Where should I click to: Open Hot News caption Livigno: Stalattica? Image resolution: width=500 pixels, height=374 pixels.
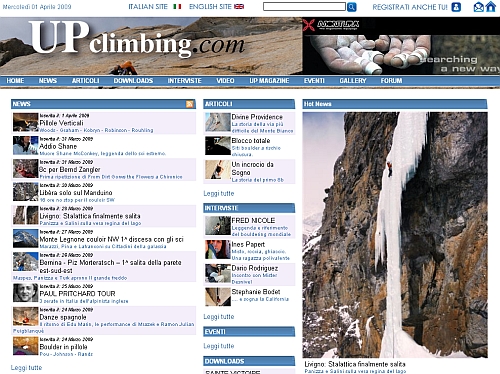pos(355,364)
